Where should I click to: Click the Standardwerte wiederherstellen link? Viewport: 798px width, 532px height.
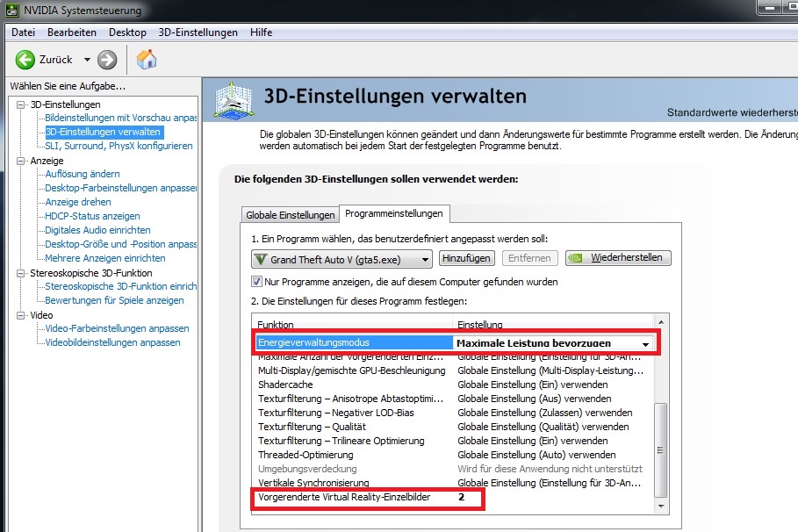[732, 112]
